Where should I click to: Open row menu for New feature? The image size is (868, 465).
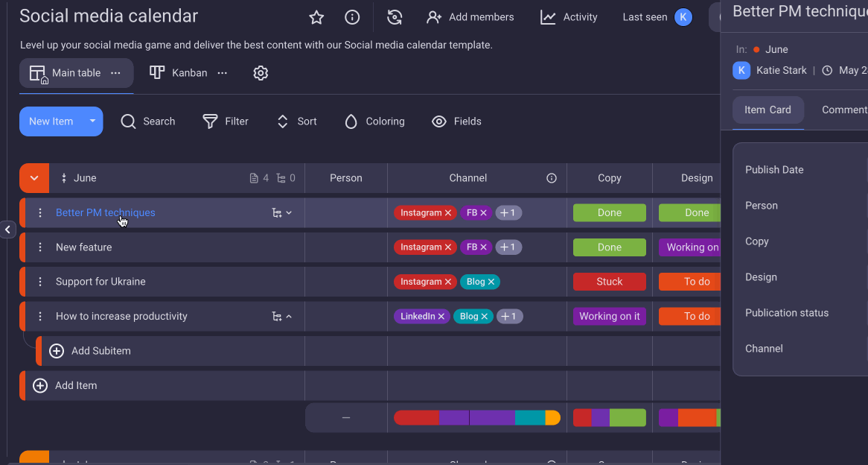tap(40, 247)
